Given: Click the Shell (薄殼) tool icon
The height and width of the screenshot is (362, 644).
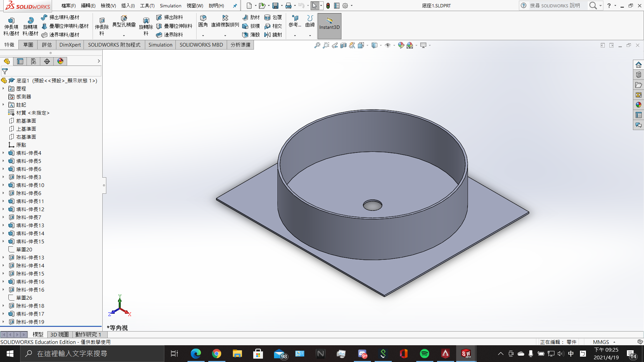Looking at the screenshot, I should (245, 35).
